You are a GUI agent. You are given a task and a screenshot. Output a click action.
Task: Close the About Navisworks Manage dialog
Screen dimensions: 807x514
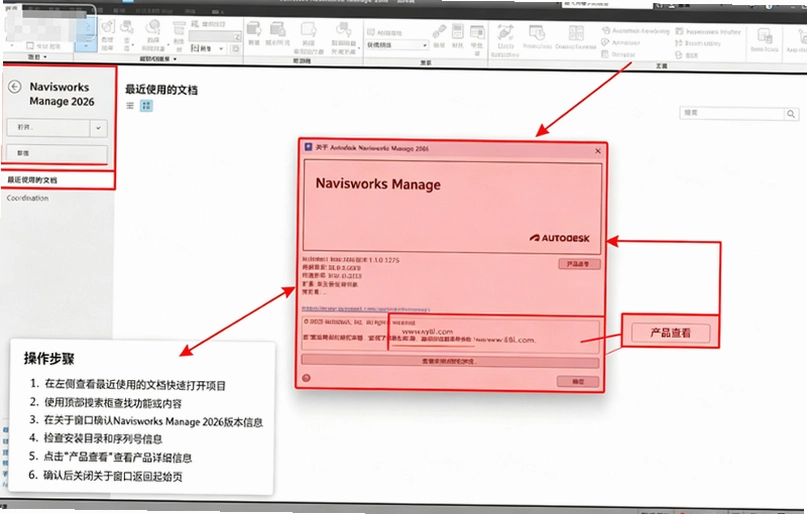[x=598, y=151]
